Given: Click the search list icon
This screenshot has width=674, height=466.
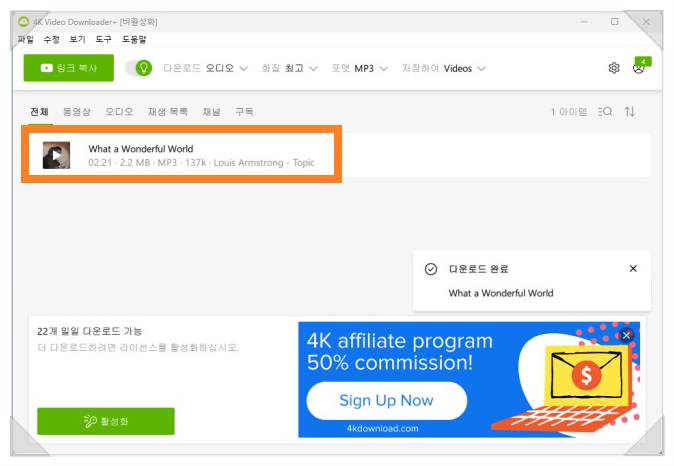Looking at the screenshot, I should (x=605, y=112).
